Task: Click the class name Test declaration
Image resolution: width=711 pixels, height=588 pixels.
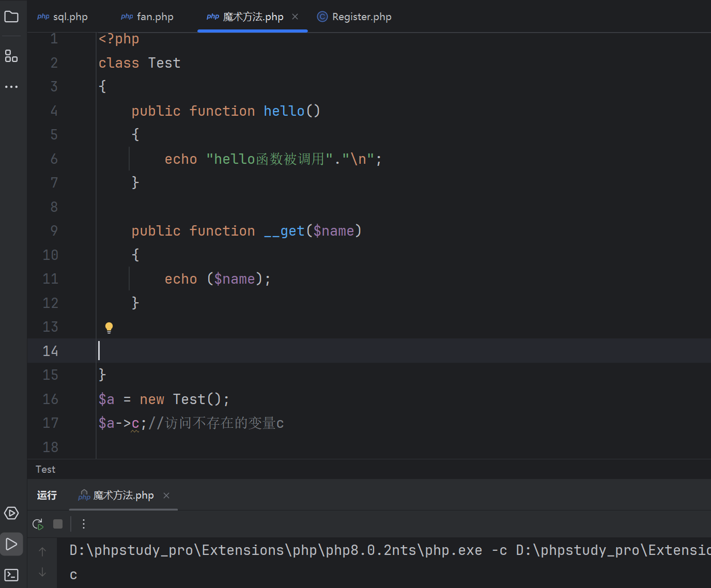Action: pos(164,63)
